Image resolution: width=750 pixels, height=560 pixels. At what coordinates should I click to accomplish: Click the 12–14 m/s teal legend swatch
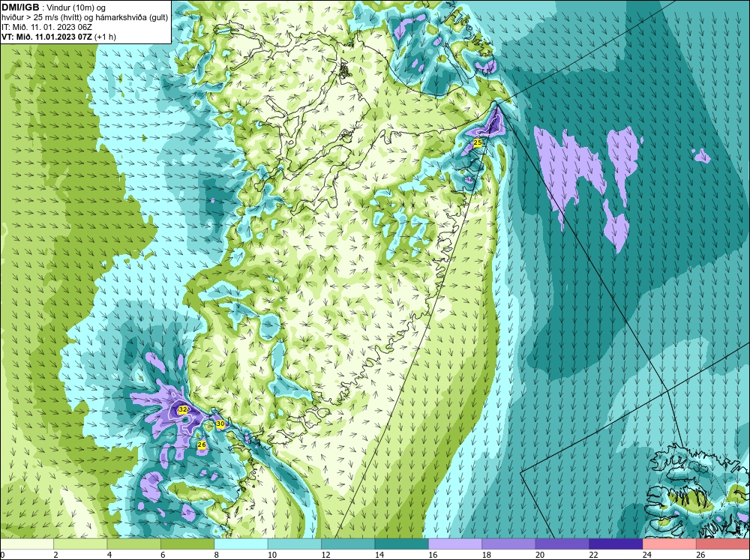tap(348, 544)
